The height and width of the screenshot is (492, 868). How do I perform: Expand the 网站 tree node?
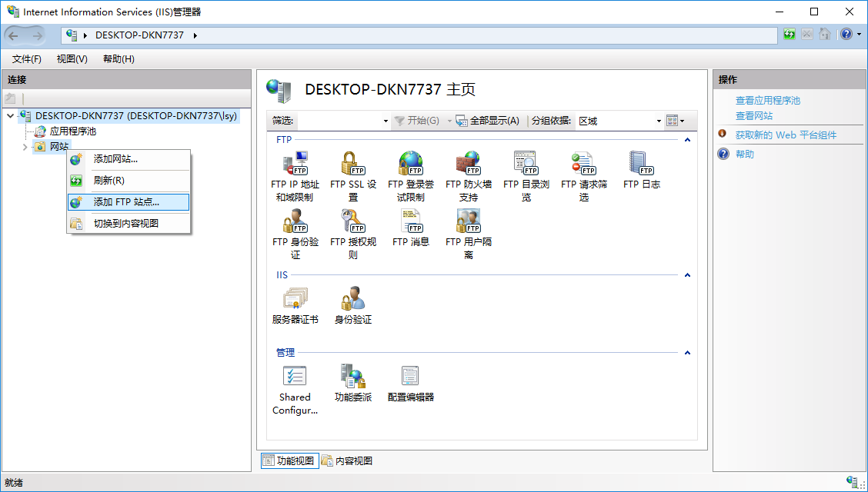tap(25, 147)
